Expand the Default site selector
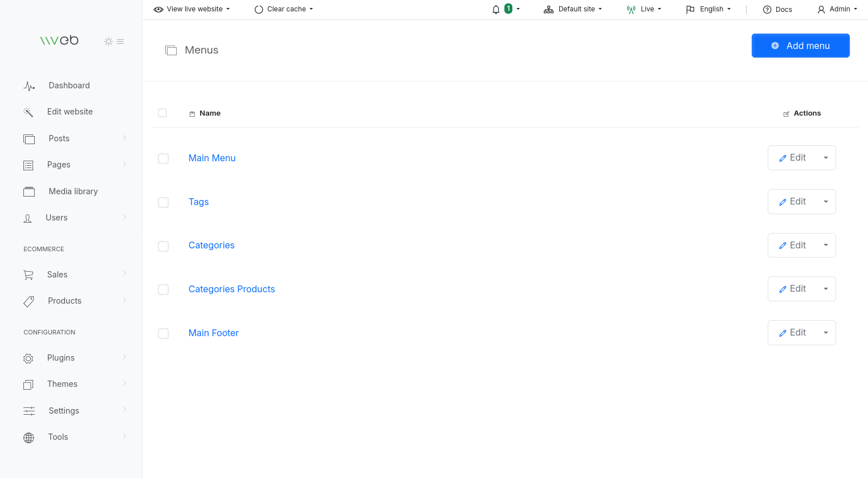Viewport: 868px width, 478px height. (x=573, y=9)
